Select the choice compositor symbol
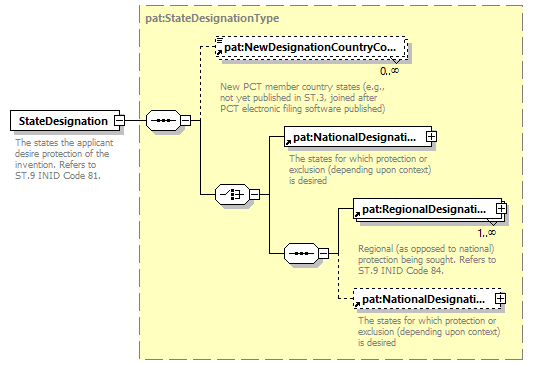The width and height of the screenshot is (533, 365). click(233, 194)
